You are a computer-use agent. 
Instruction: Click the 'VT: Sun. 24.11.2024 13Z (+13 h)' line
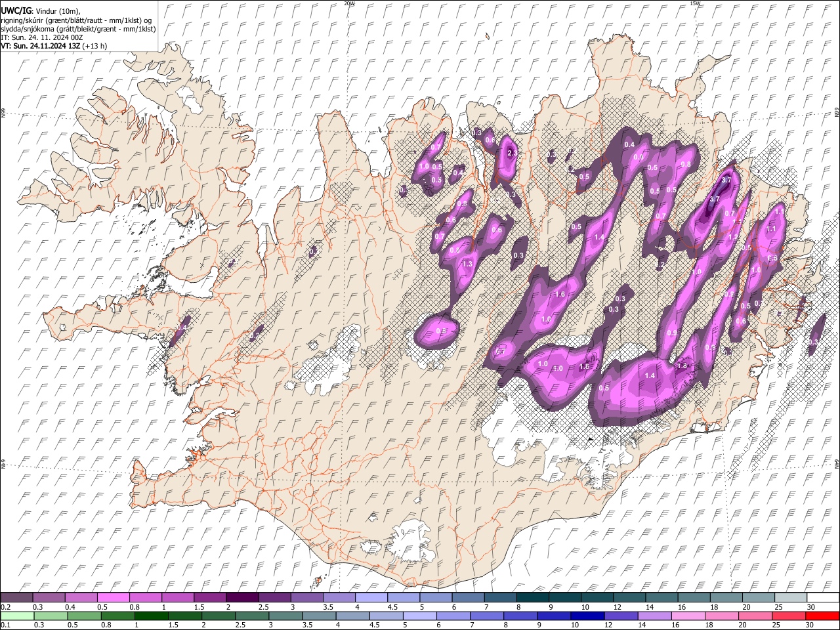54,46
